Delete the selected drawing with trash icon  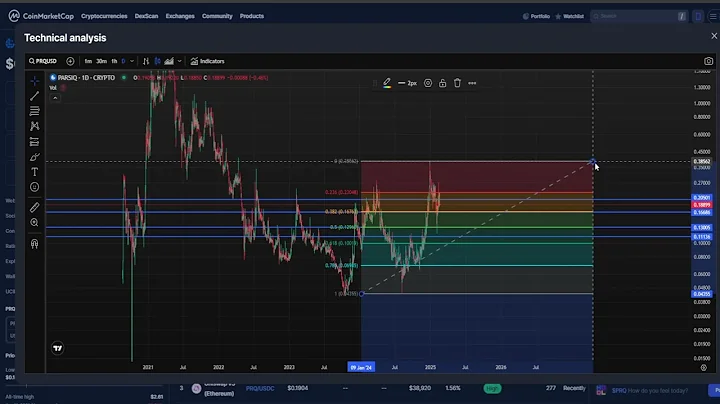coord(457,83)
